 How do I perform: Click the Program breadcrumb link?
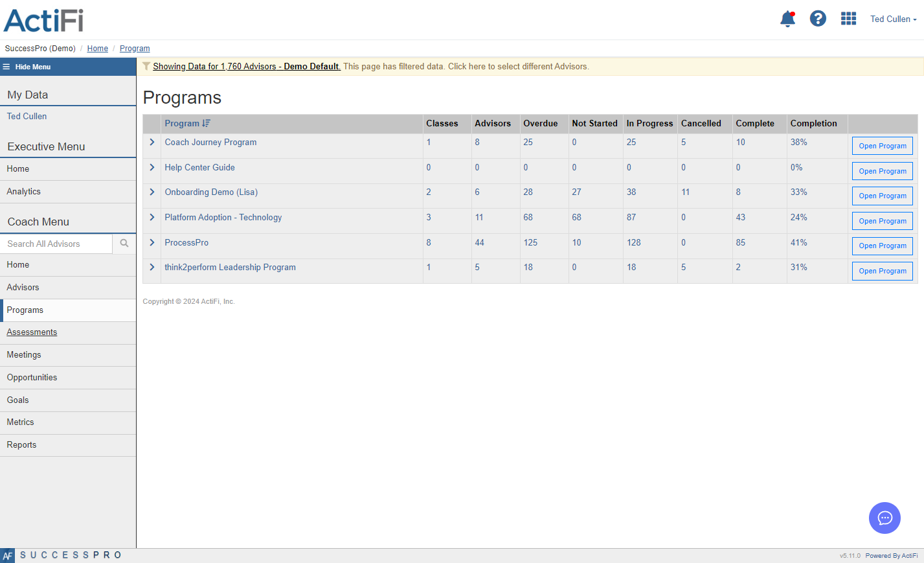pyautogui.click(x=135, y=49)
